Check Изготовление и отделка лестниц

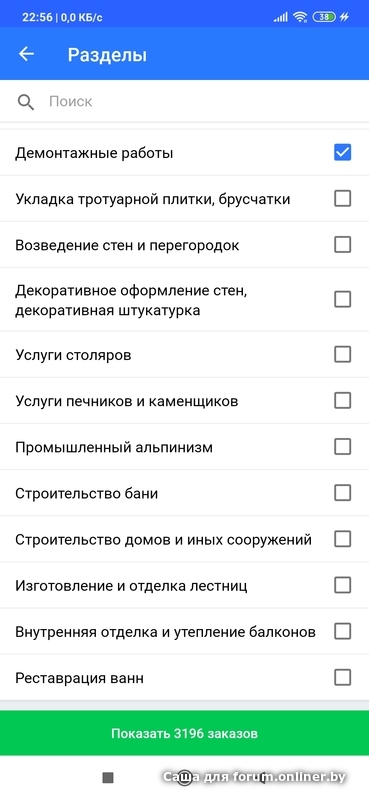[342, 585]
